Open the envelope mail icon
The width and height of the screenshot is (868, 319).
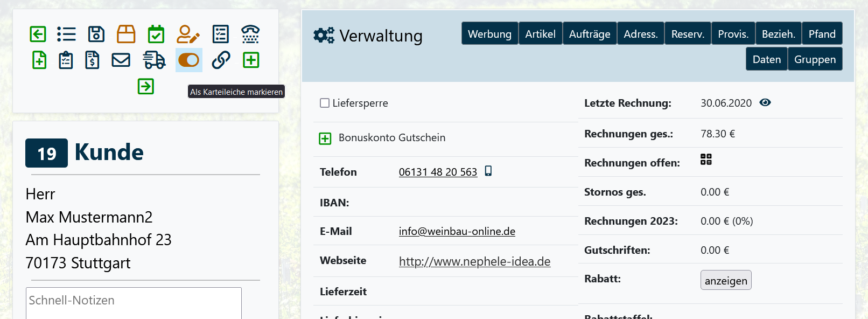(x=121, y=60)
